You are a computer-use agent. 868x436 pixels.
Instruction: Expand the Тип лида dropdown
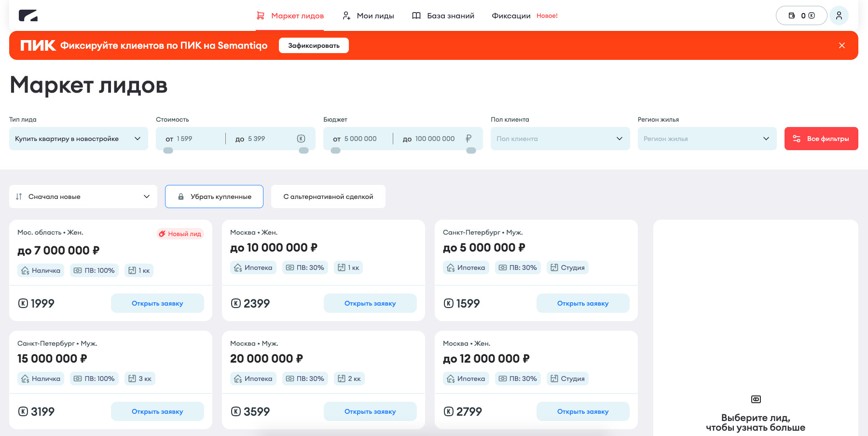coord(79,139)
